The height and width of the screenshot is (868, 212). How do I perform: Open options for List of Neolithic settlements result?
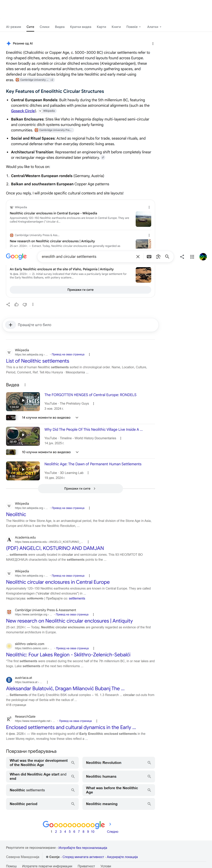pyautogui.click(x=89, y=355)
